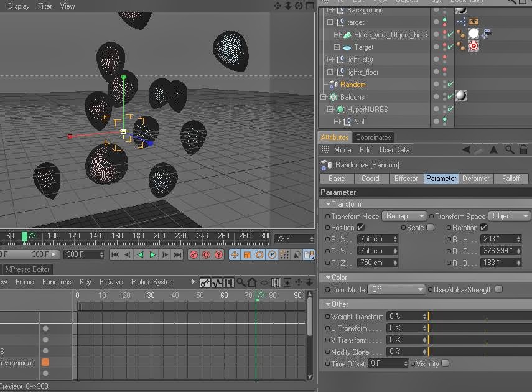
Task: Open the Deformer tab
Action: pos(475,179)
